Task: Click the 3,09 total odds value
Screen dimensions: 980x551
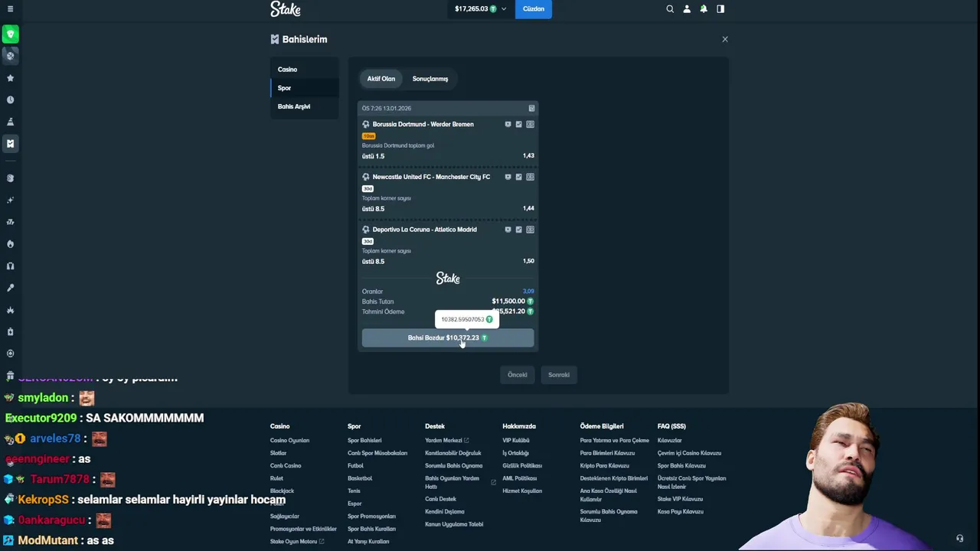Action: click(528, 292)
